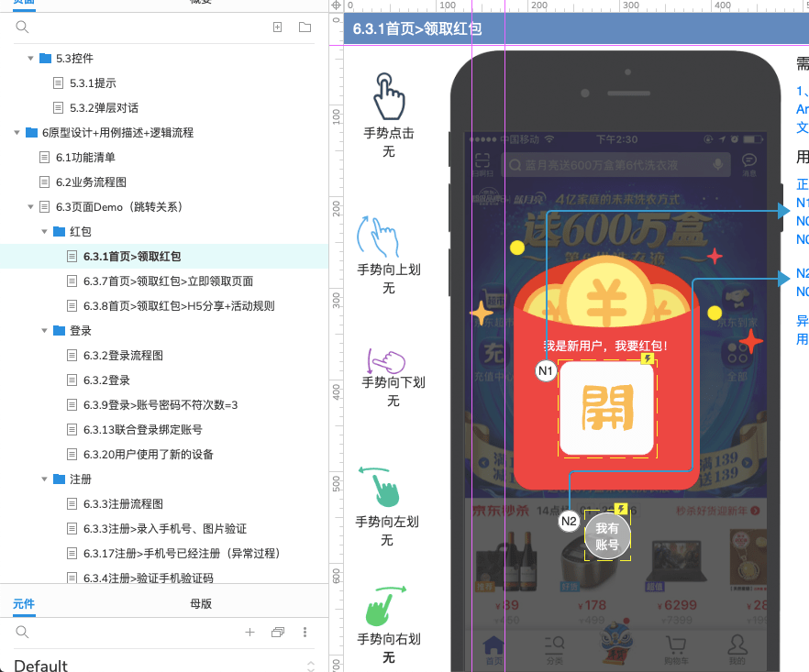Click the phone search field 蓝月亮送600万盒
The image size is (809, 672).
point(615,165)
